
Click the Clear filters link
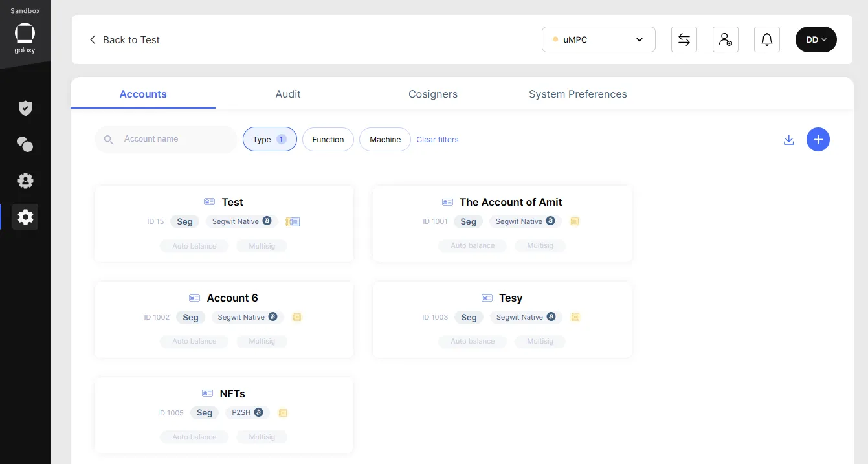438,139
